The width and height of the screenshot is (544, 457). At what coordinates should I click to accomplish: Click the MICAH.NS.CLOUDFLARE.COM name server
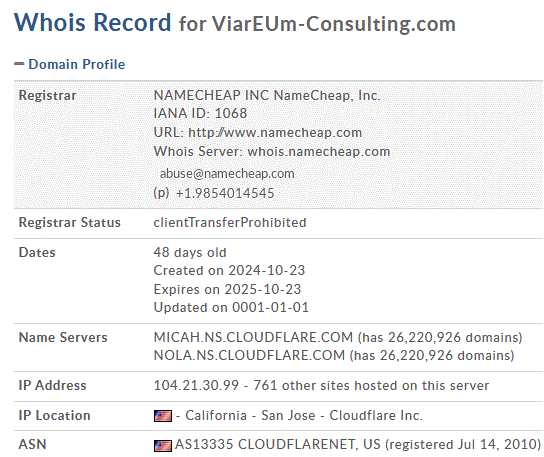pyautogui.click(x=253, y=337)
